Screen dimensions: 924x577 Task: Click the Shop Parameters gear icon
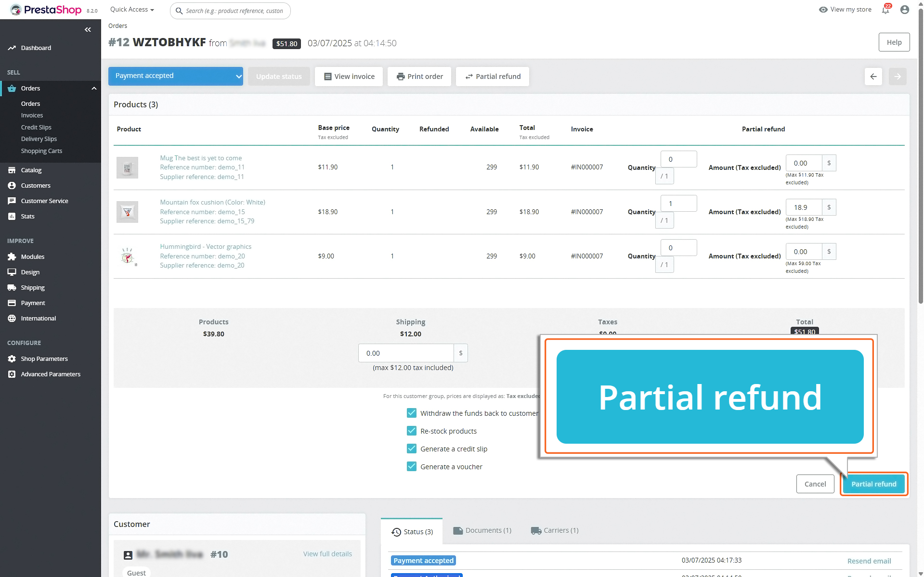point(12,359)
